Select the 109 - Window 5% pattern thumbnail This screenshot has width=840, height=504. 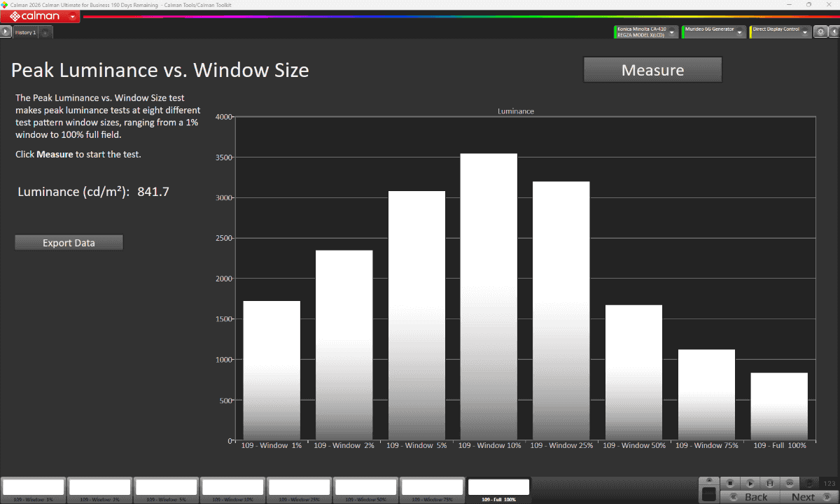click(166, 490)
